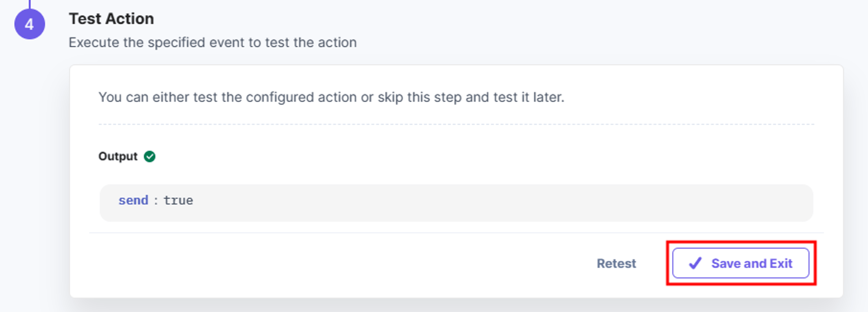The image size is (868, 312).
Task: Click the green success checkmark beside Output
Action: [x=150, y=157]
